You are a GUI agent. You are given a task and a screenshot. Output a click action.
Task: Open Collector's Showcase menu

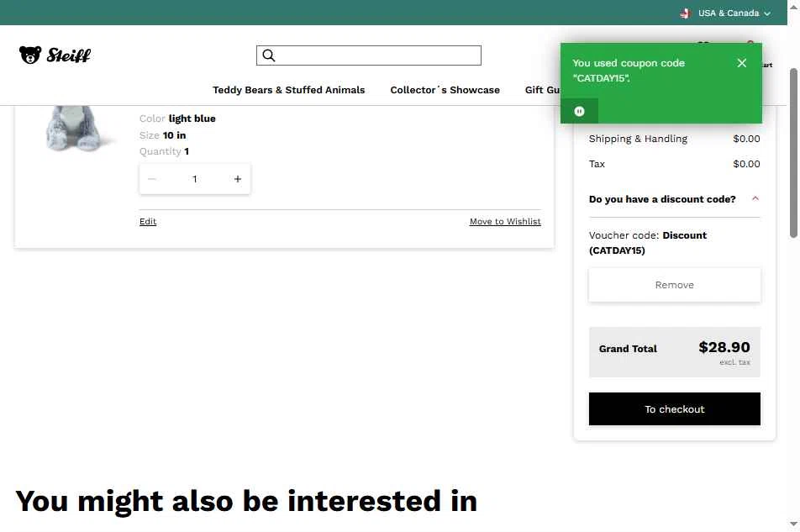pyautogui.click(x=445, y=90)
